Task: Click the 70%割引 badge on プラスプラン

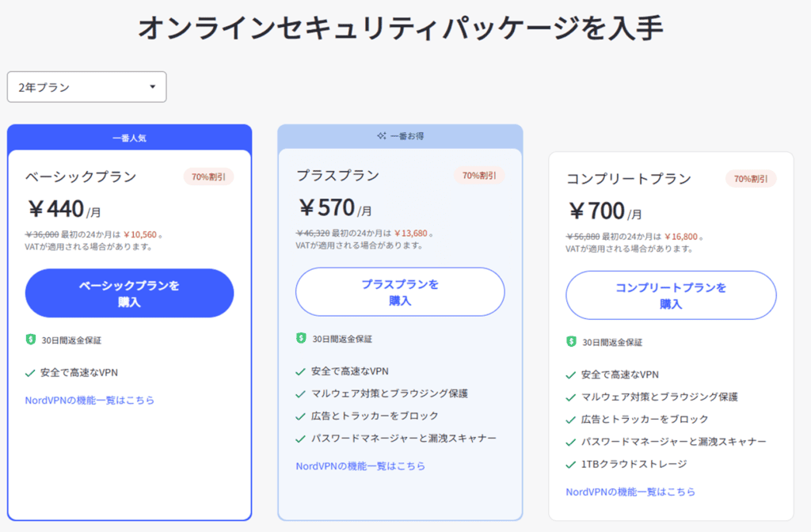Action: click(479, 175)
